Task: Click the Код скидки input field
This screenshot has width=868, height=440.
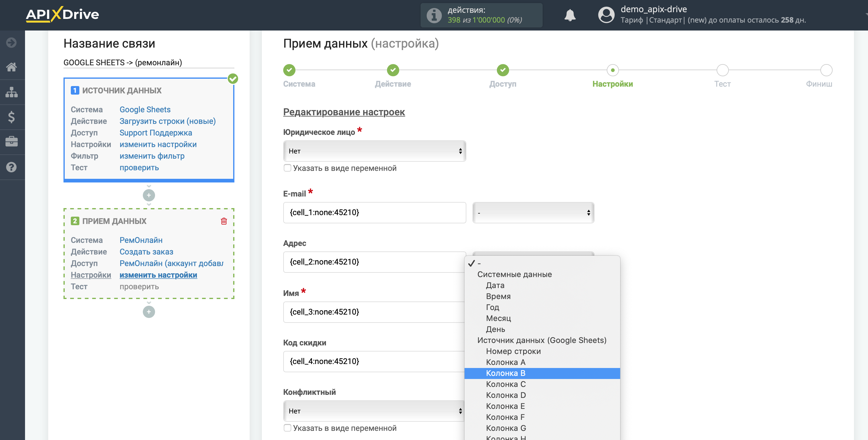Action: (x=374, y=362)
